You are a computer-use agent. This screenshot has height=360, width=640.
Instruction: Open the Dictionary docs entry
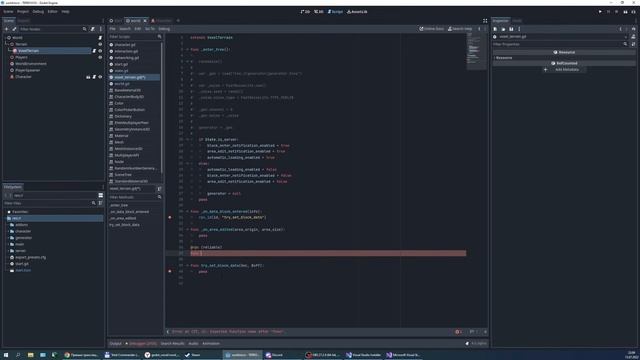(123, 116)
